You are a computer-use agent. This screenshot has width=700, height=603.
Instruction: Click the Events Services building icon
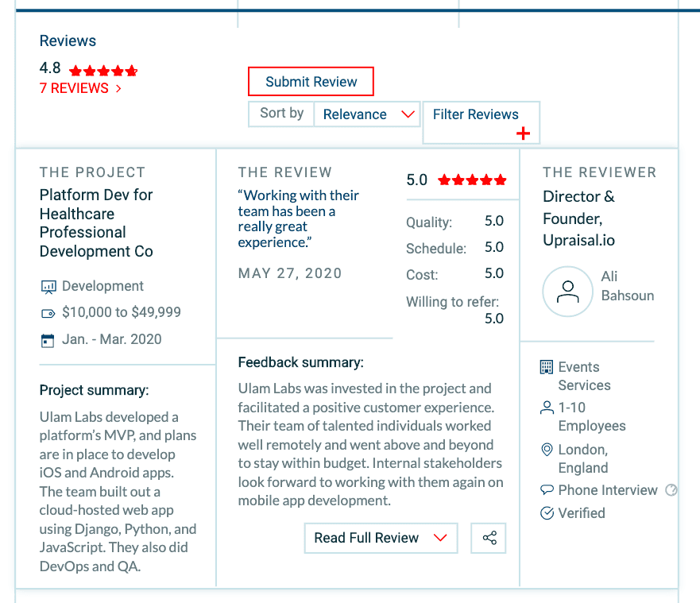(x=547, y=367)
